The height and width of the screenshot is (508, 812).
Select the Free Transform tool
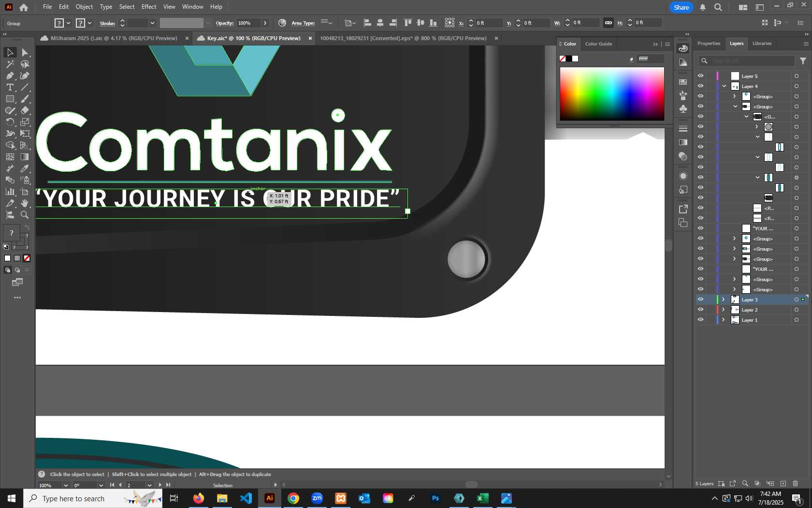click(x=25, y=134)
